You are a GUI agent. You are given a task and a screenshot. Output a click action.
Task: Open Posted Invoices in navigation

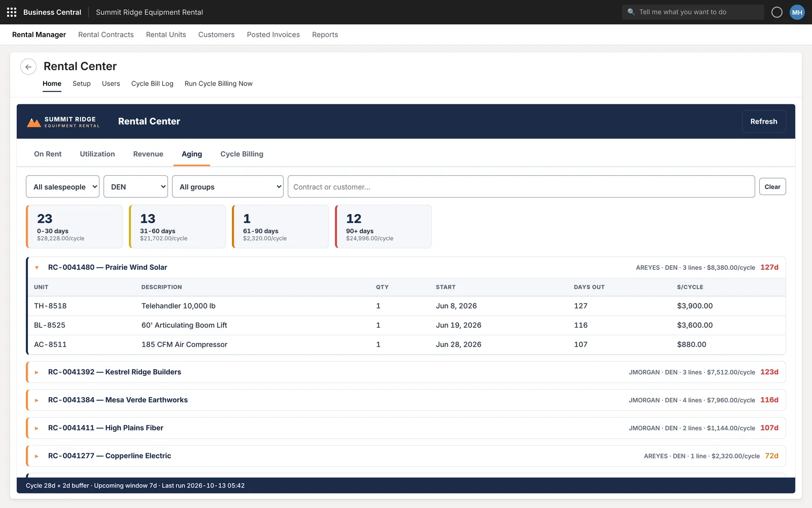tap(274, 35)
